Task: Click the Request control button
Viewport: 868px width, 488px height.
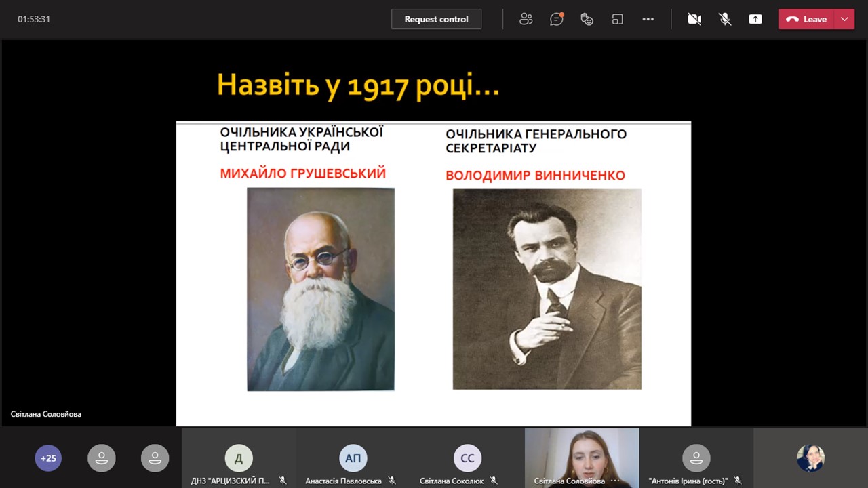Action: [x=436, y=19]
